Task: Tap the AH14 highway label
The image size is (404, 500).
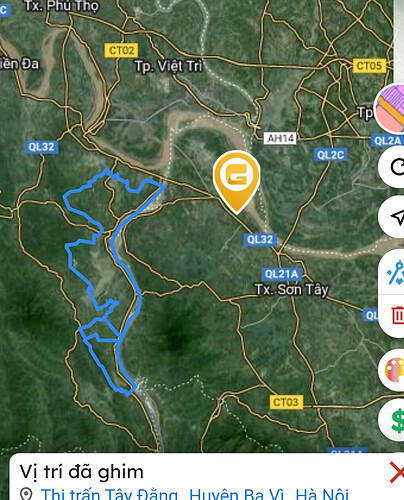Action: click(x=280, y=138)
